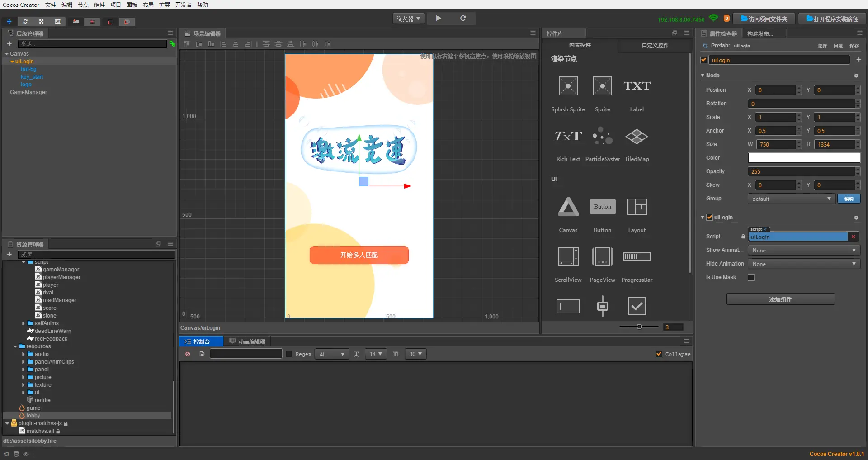Open the Group default dropdown
868x460 pixels.
(x=791, y=199)
